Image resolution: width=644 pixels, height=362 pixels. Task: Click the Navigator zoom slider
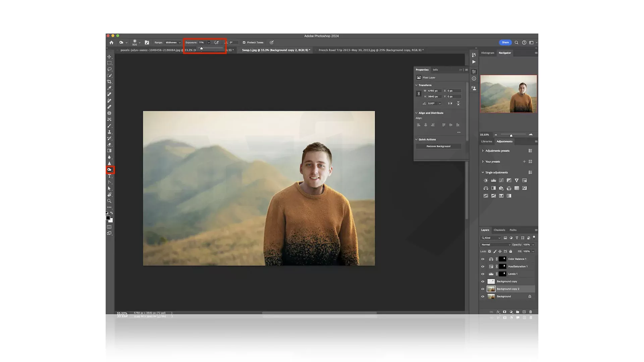click(x=511, y=135)
